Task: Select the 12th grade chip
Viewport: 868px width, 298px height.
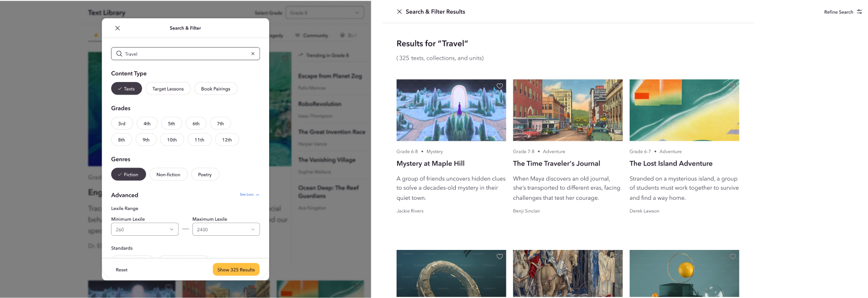Action: tap(227, 140)
